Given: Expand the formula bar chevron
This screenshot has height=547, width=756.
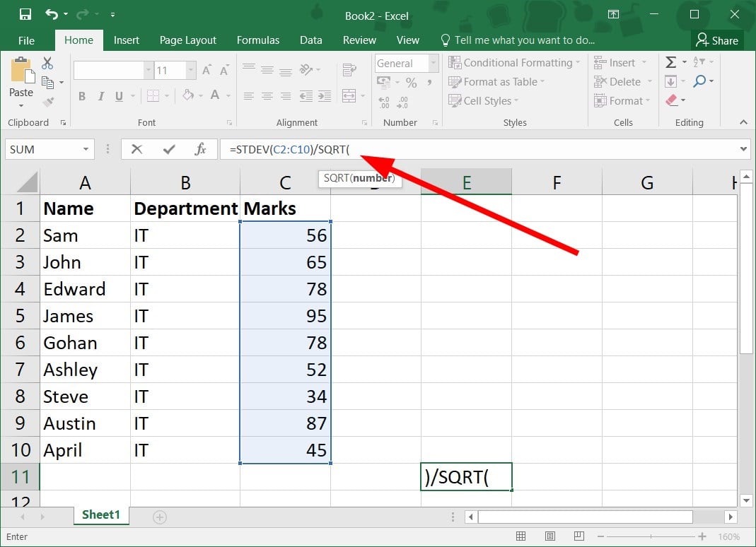Looking at the screenshot, I should click(x=743, y=149).
